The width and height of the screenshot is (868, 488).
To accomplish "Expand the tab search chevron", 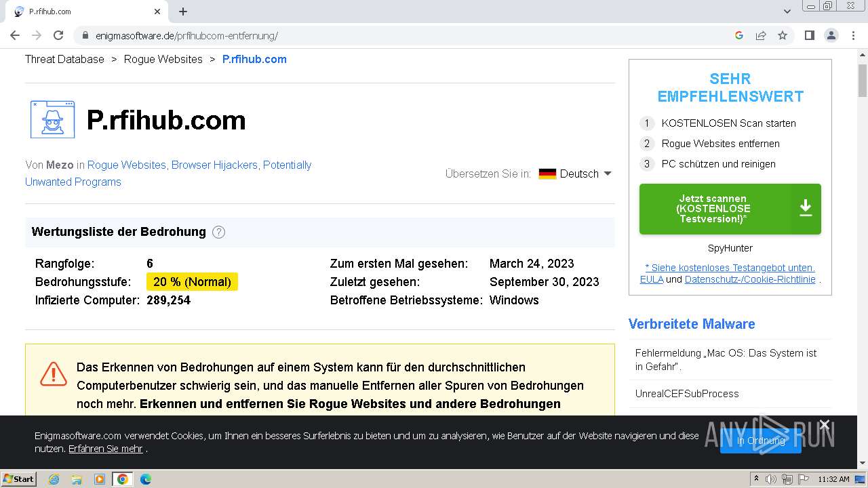I will pyautogui.click(x=787, y=12).
